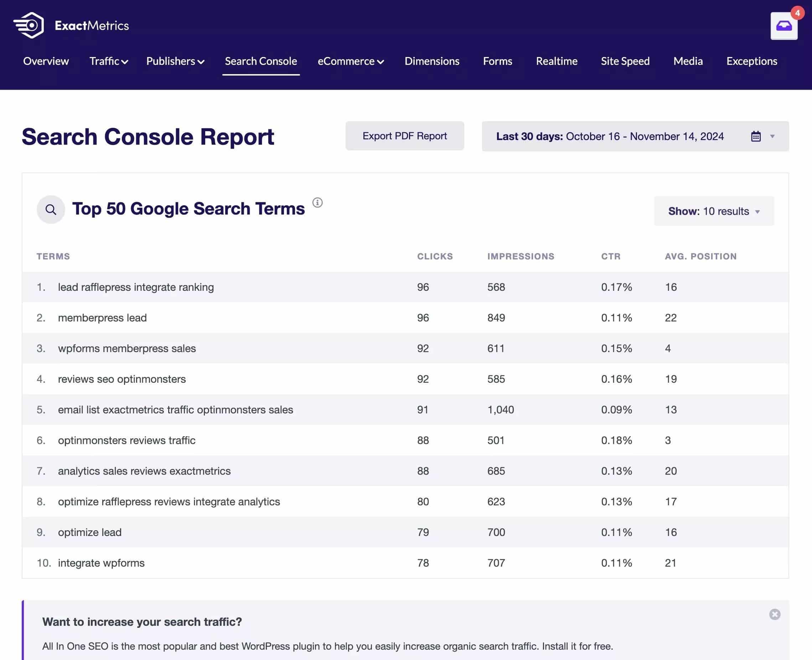Click the magnifier icon beside Top 50 heading
This screenshot has width=812, height=660.
[51, 210]
